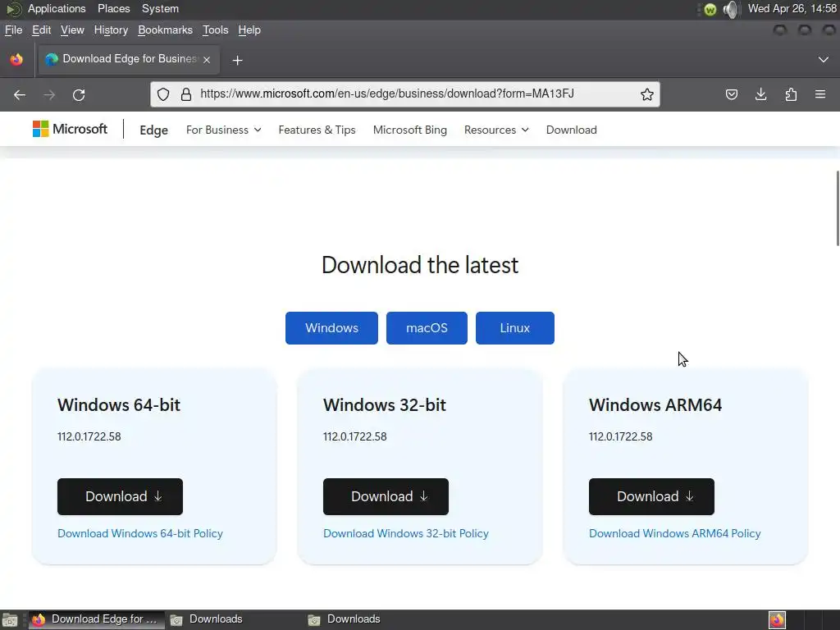Viewport: 840px width, 630px height.
Task: Open the Microsoft Bing link
Action: (x=410, y=130)
